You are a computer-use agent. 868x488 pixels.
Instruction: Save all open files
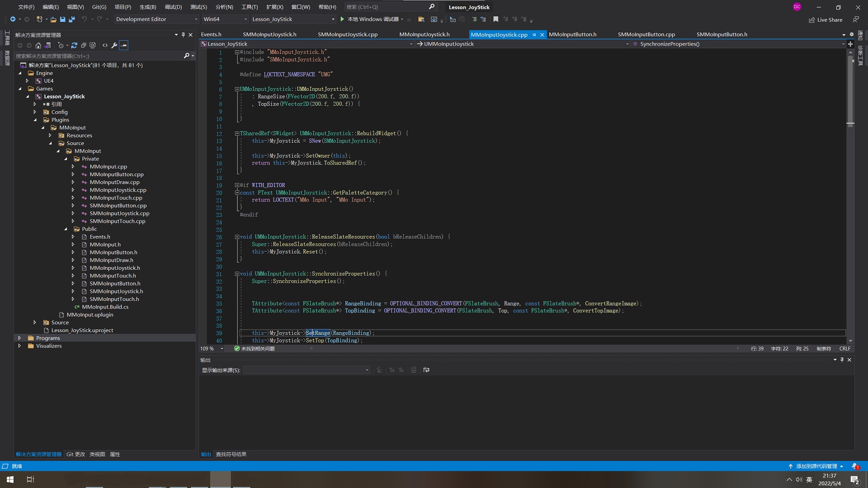point(72,19)
